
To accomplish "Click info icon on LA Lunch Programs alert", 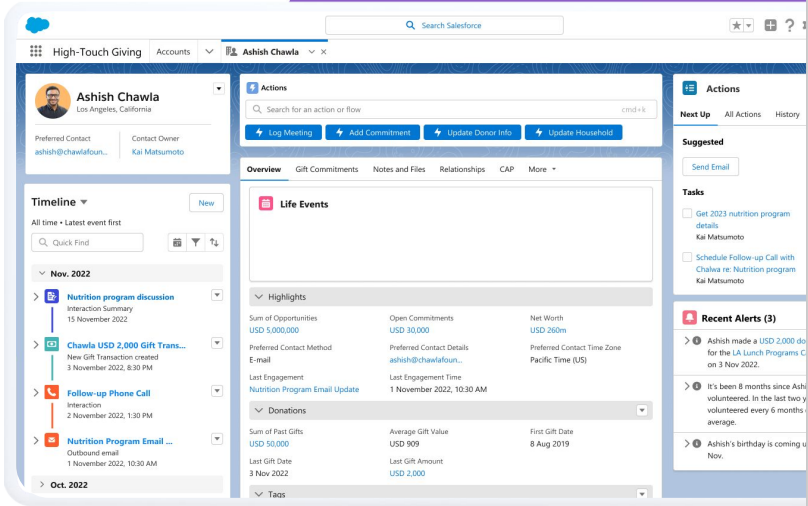I will tap(697, 341).
